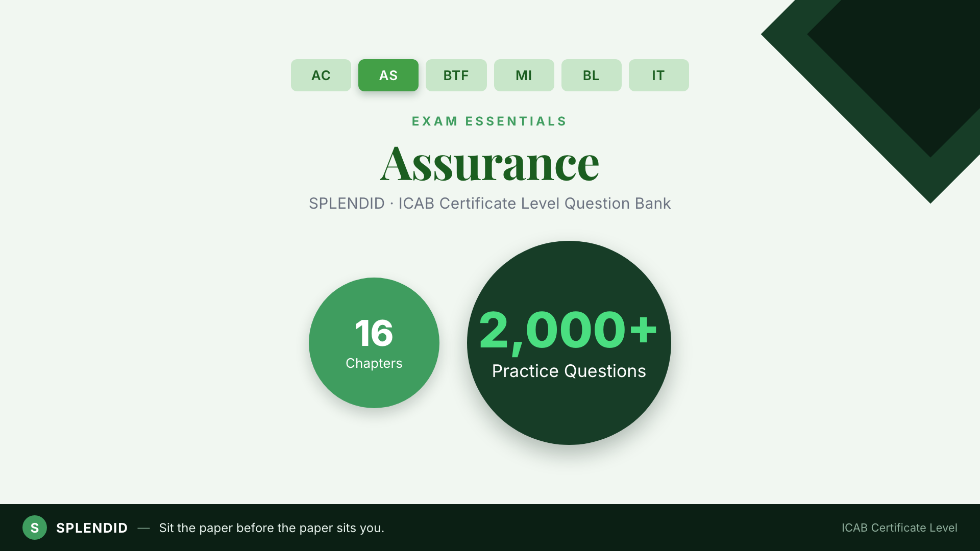
Task: Click the ICAB Certificate Level footer text
Action: tap(899, 528)
